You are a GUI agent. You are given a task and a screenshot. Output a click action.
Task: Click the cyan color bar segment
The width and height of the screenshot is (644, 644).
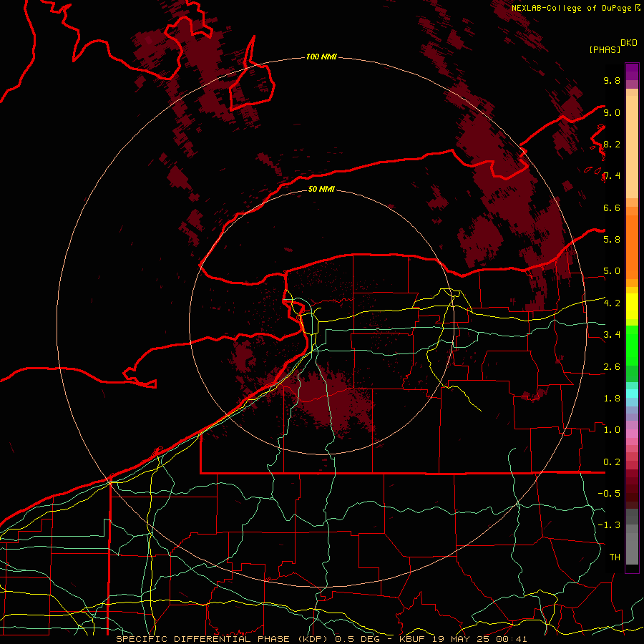pos(632,394)
